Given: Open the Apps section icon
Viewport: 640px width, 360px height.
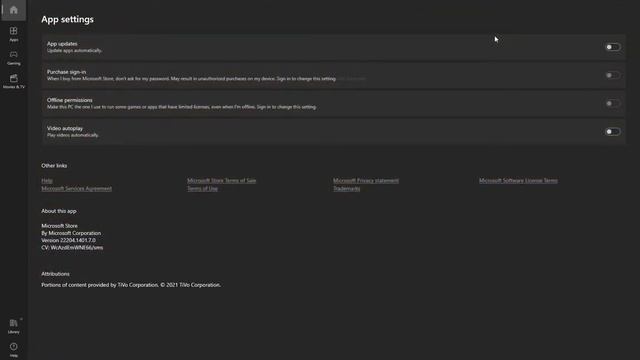Looking at the screenshot, I should click(x=13, y=34).
